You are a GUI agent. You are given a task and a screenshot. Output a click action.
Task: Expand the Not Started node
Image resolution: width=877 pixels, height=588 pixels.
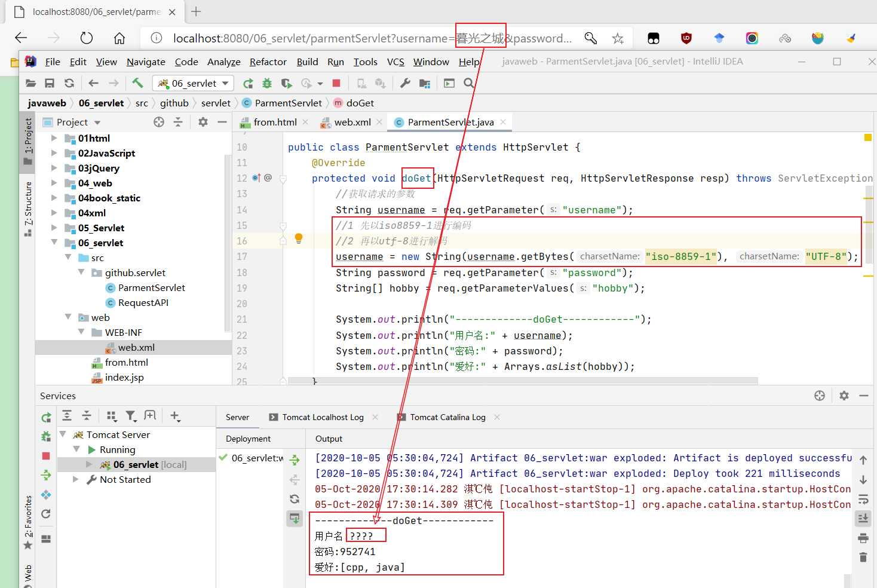[x=76, y=479]
